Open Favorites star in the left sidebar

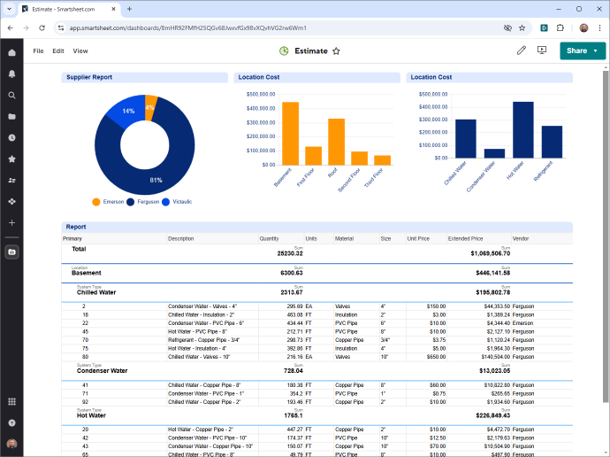(12, 159)
